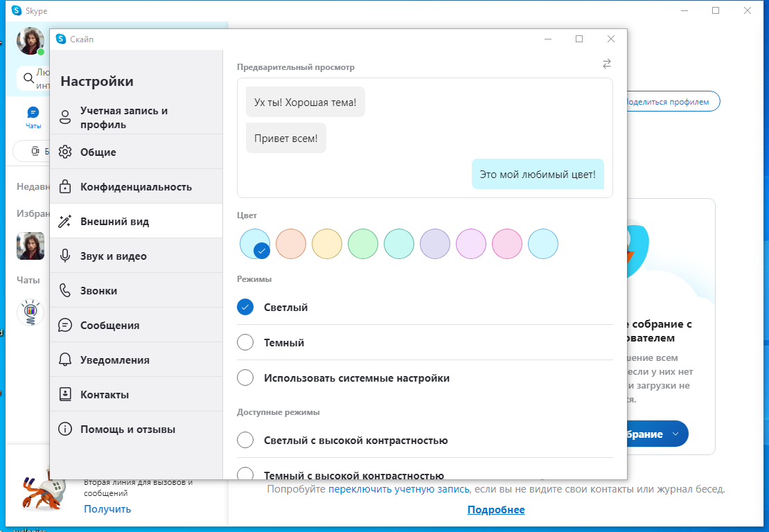Open Звонки settings section

[x=136, y=290]
